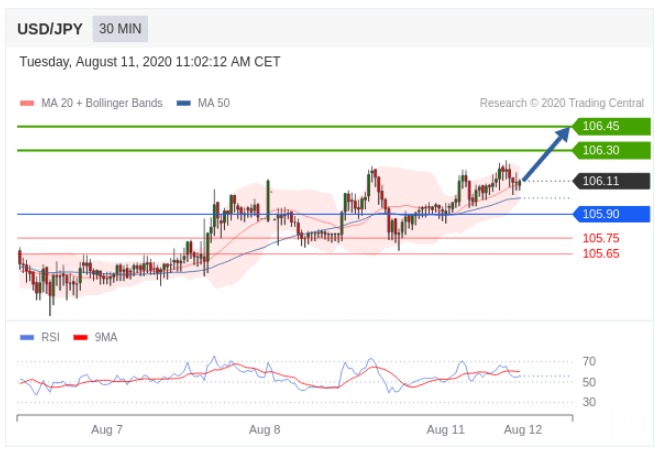The width and height of the screenshot is (660, 452).
Task: Click the 'MA 50' legend label
Action: (214, 103)
